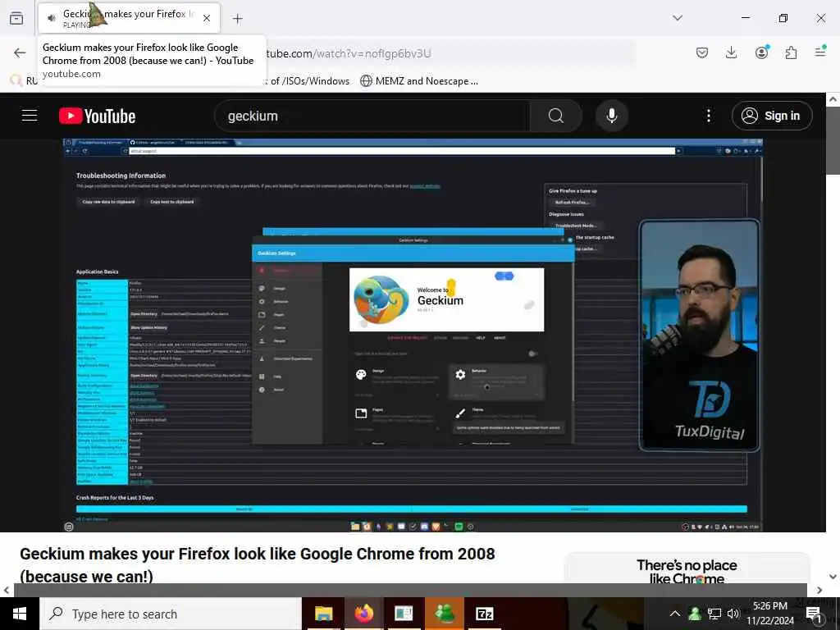This screenshot has width=840, height=630.
Task: Open the MEMZ and Noescape bookmark
Action: (419, 81)
